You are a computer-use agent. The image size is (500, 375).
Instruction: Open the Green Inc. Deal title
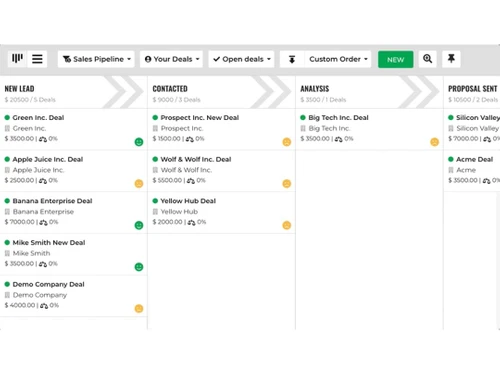38,118
